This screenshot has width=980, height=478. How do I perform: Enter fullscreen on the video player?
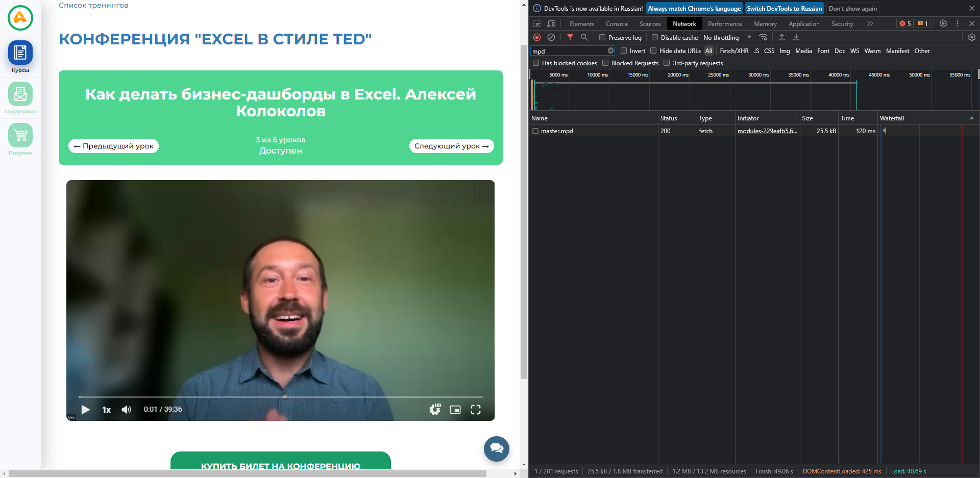pos(476,410)
